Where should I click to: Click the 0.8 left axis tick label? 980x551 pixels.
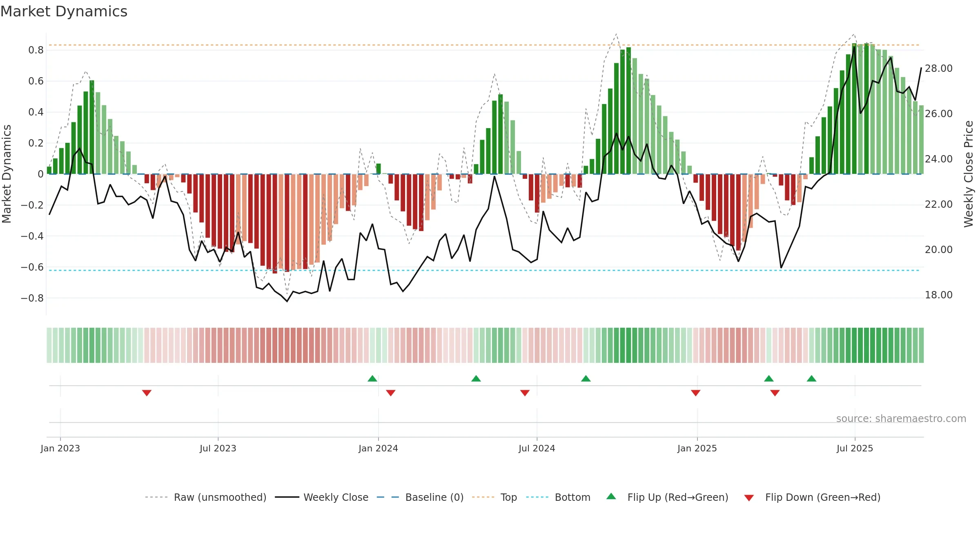click(36, 50)
